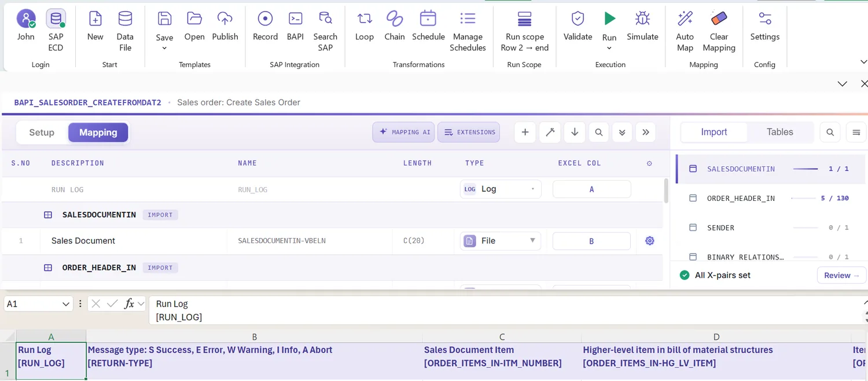Open gear settings for Sales Document row
This screenshot has width=868, height=381.
point(649,241)
